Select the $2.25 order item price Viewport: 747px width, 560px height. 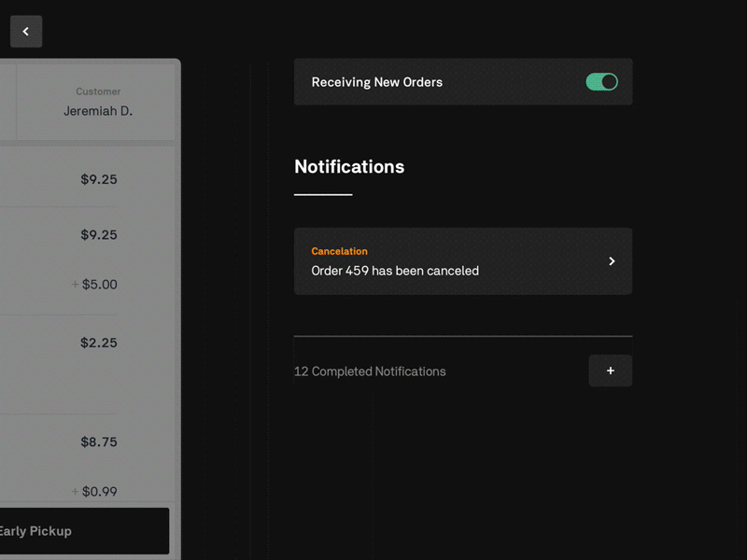pyautogui.click(x=99, y=343)
